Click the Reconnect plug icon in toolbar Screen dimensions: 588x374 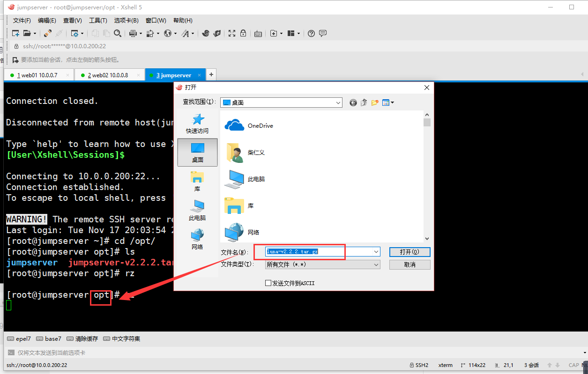coord(48,33)
